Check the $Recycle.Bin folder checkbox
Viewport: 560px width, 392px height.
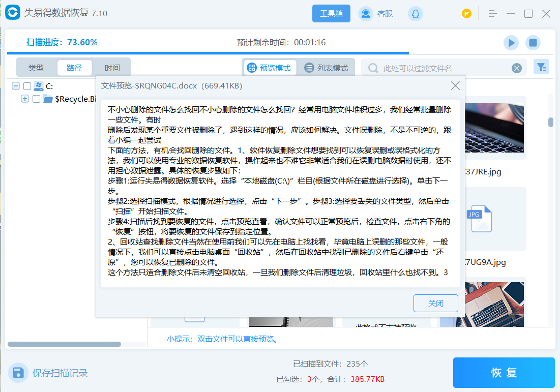pyautogui.click(x=36, y=99)
